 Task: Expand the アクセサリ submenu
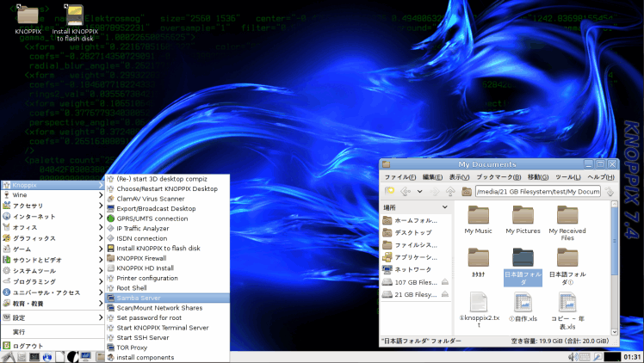click(53, 206)
